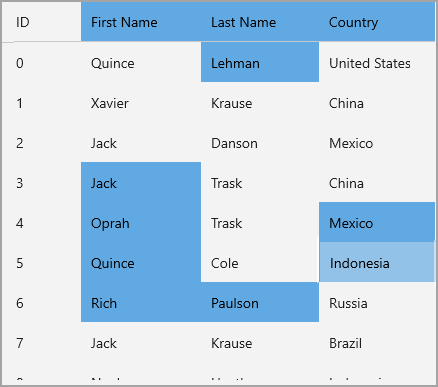Select Jack in row 3
Screen dimensions: 438x387
tap(141, 182)
